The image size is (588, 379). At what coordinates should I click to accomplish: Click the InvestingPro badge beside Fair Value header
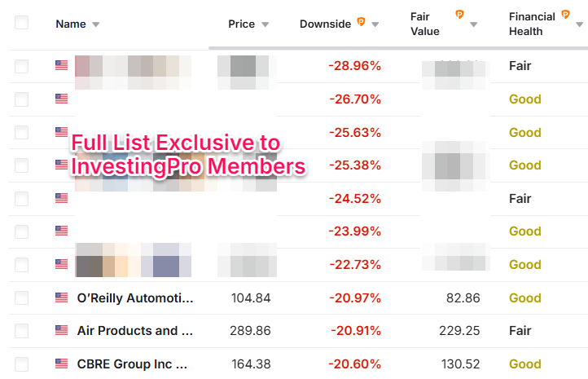[x=459, y=14]
